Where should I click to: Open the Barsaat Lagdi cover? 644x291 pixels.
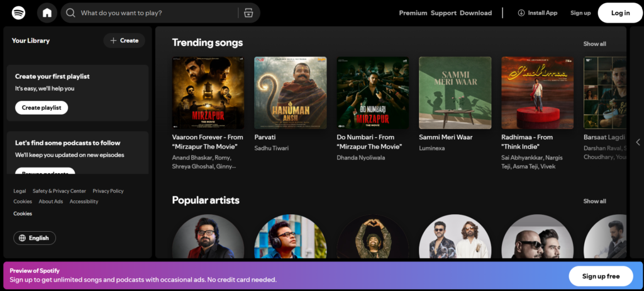[x=605, y=93]
